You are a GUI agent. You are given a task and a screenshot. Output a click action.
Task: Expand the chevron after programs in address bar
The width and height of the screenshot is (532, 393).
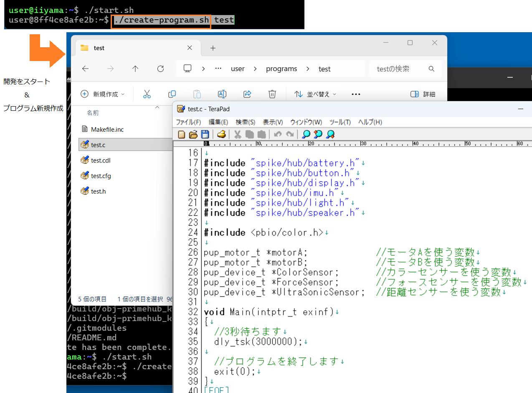[x=308, y=69]
